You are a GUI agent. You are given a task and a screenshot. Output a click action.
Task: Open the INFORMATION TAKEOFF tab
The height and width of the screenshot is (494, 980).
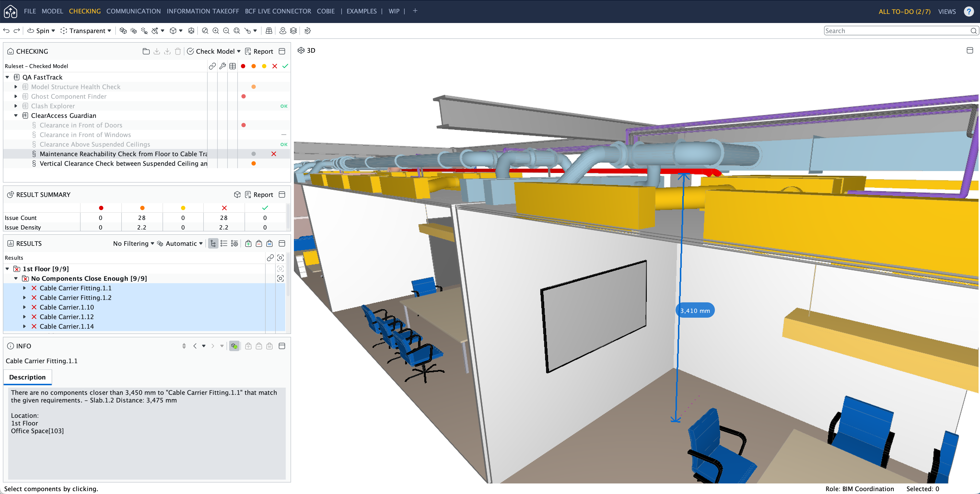coord(202,11)
